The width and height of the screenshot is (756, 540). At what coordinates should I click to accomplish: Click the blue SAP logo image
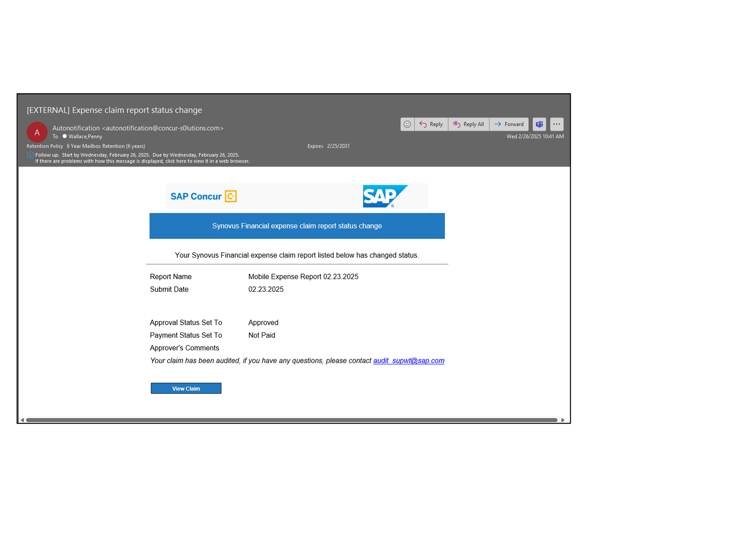384,196
